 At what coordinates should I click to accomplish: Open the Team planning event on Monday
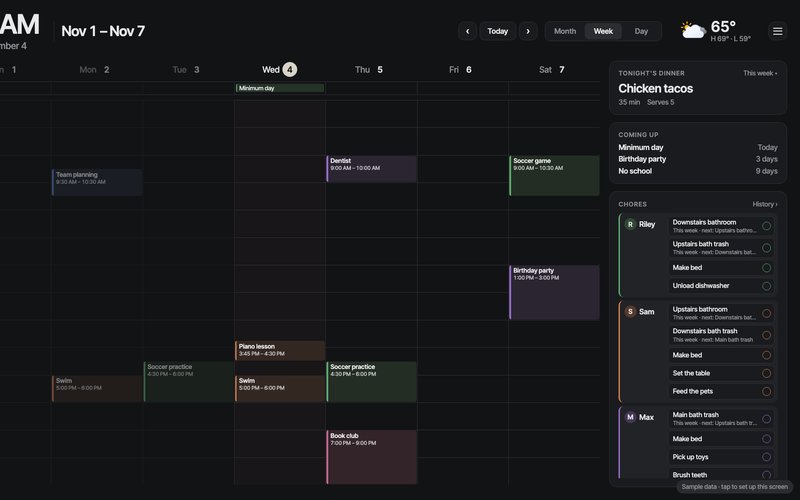(97, 182)
